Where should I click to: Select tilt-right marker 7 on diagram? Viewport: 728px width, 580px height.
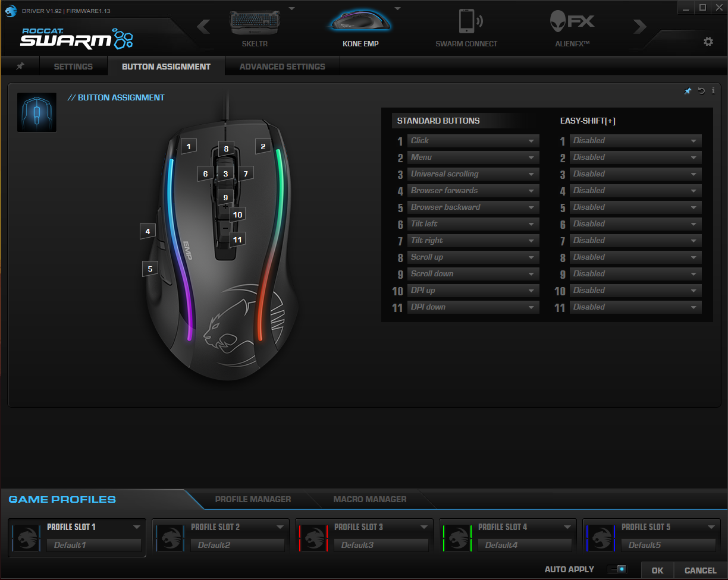246,174
